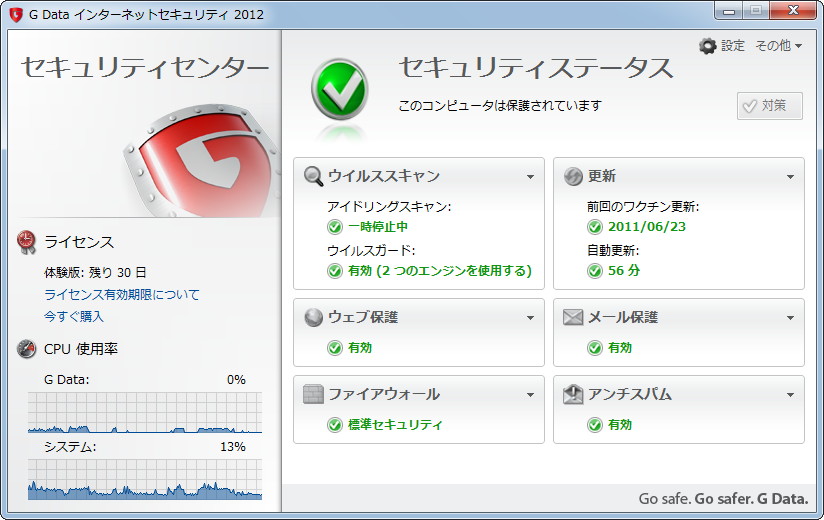Click the CPU gauge icon beside CPU 使用率

point(26,349)
